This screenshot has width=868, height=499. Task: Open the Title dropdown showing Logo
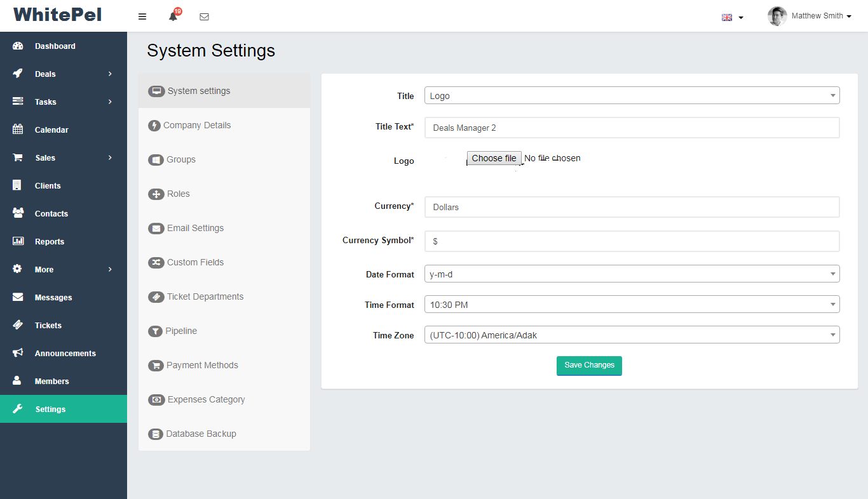pyautogui.click(x=632, y=96)
